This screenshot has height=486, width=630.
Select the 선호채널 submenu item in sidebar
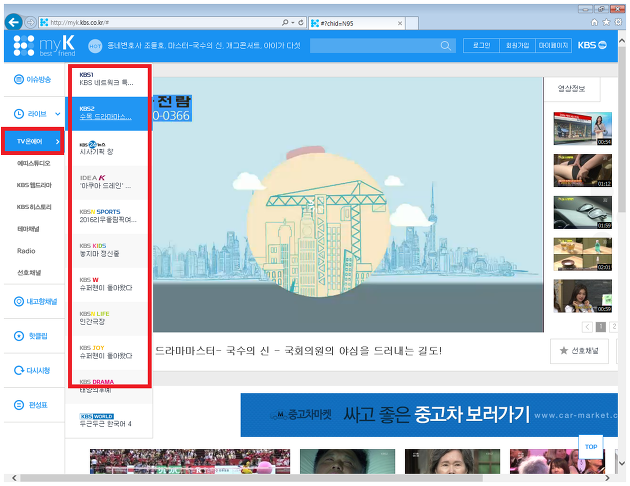click(29, 273)
